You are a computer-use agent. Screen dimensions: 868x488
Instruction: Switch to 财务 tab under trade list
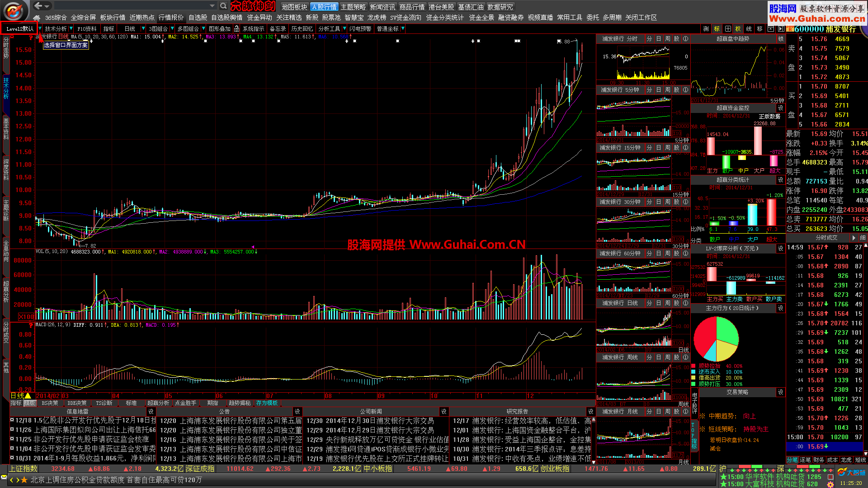[x=819, y=460]
